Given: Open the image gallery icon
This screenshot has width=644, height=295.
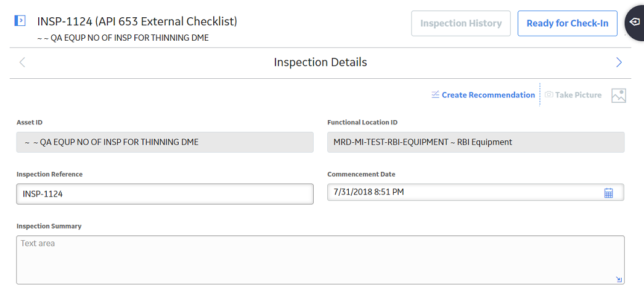Looking at the screenshot, I should (619, 95).
